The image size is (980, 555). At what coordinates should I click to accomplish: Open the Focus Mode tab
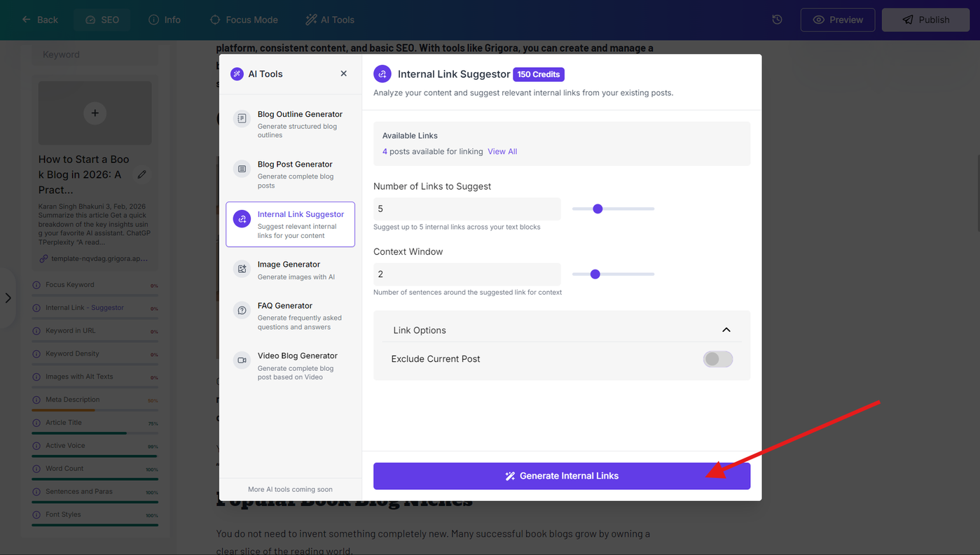244,20
